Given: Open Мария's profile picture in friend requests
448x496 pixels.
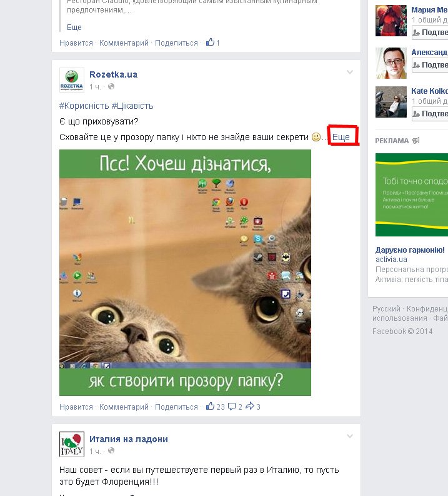Looking at the screenshot, I should (391, 21).
